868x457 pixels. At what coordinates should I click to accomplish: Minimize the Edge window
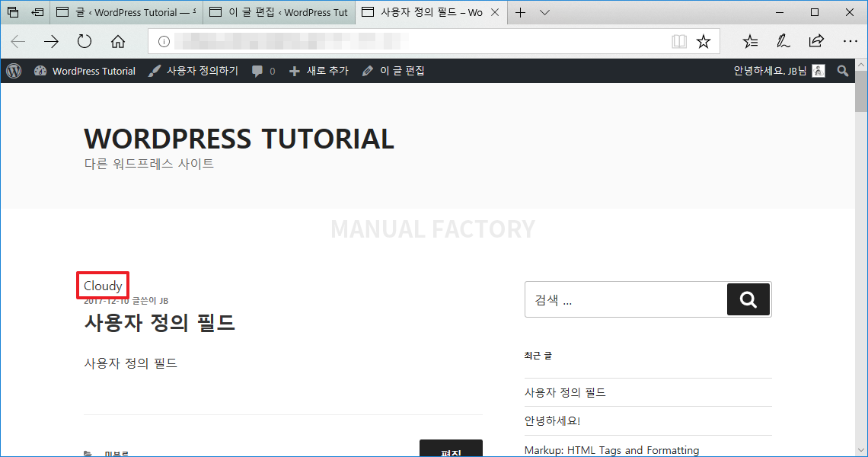[780, 12]
